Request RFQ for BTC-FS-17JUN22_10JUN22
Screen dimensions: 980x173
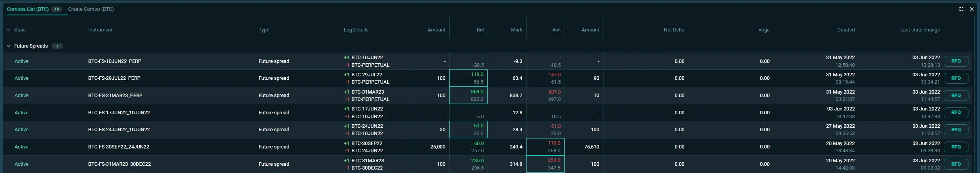point(956,113)
